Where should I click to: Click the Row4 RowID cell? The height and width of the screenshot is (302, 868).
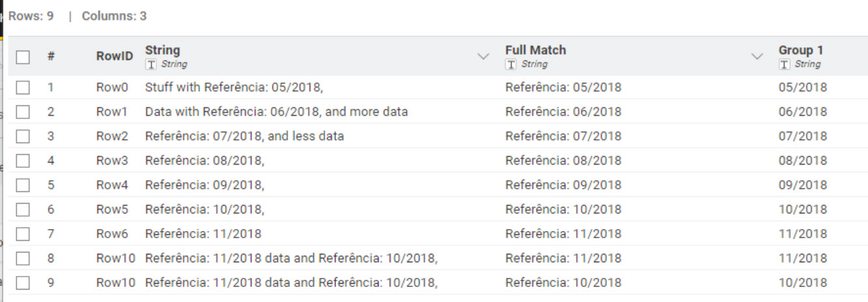pyautogui.click(x=112, y=185)
